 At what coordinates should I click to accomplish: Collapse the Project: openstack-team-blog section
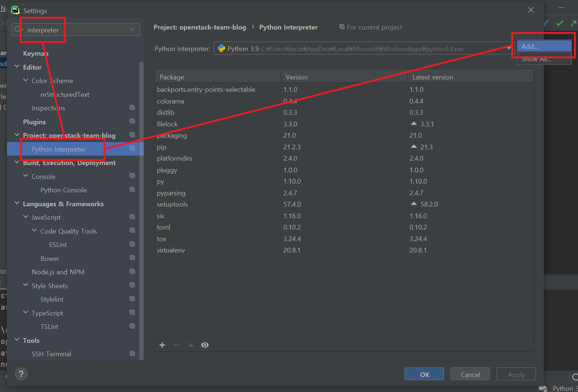coord(17,135)
